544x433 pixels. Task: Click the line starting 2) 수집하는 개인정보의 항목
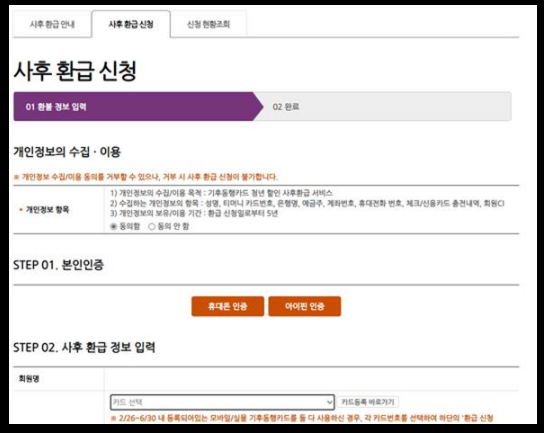[307, 203]
